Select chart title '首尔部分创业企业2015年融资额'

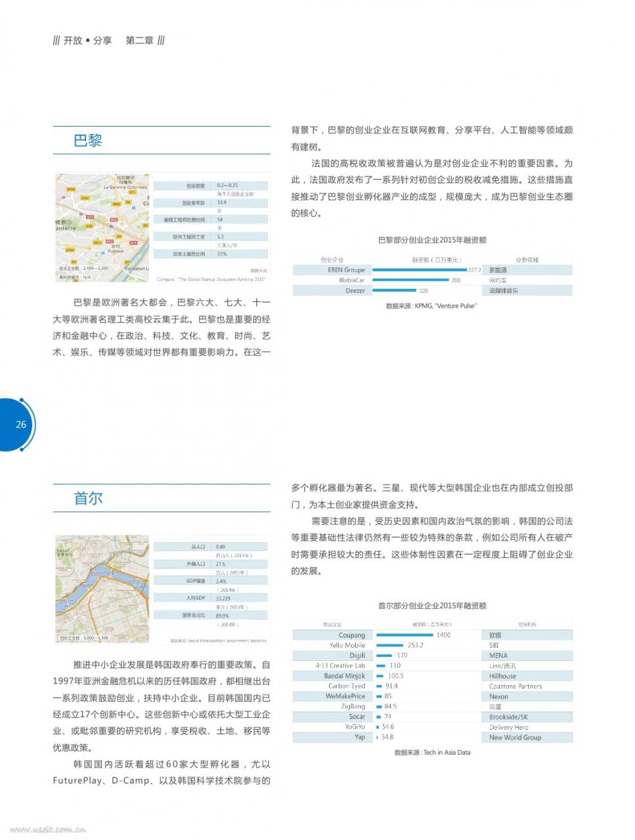click(x=432, y=606)
